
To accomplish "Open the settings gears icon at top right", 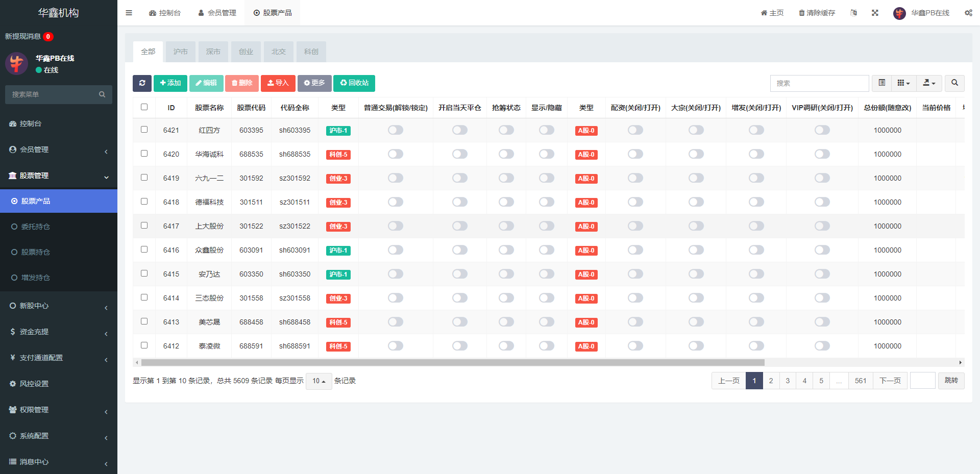I will pos(968,13).
